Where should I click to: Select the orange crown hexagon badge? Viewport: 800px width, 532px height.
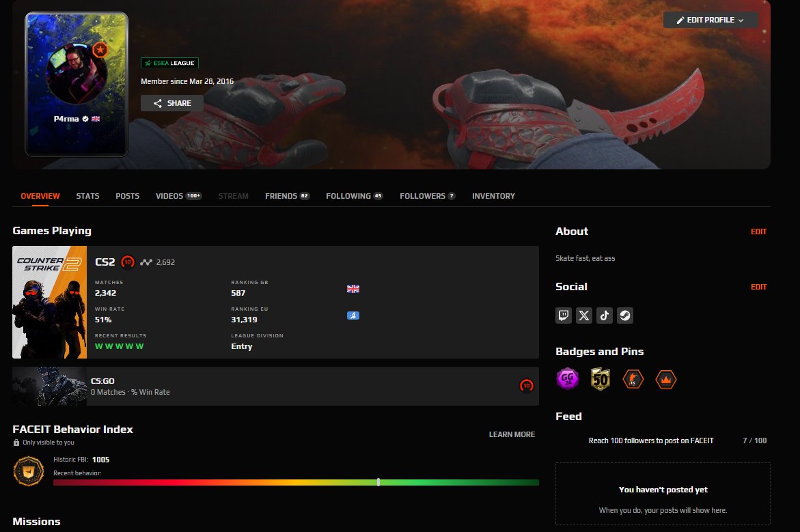pyautogui.click(x=666, y=380)
